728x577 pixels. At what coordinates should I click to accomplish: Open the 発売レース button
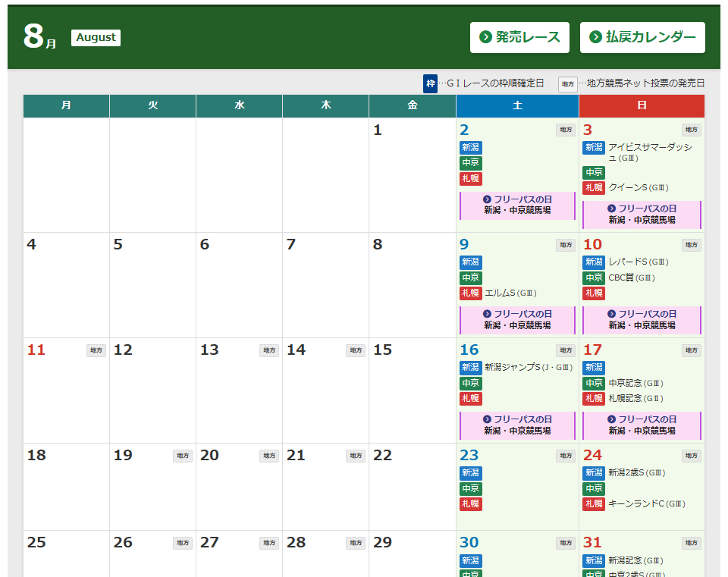click(519, 37)
